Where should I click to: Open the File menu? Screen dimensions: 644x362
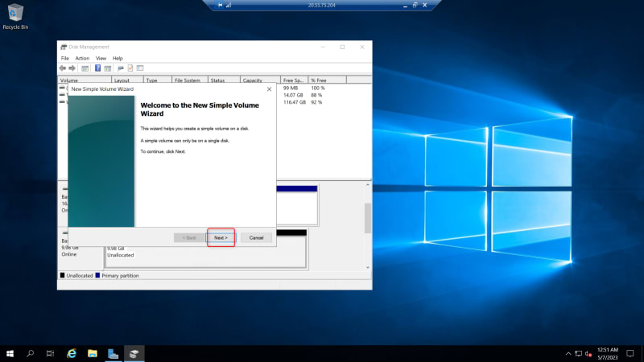pyautogui.click(x=65, y=58)
